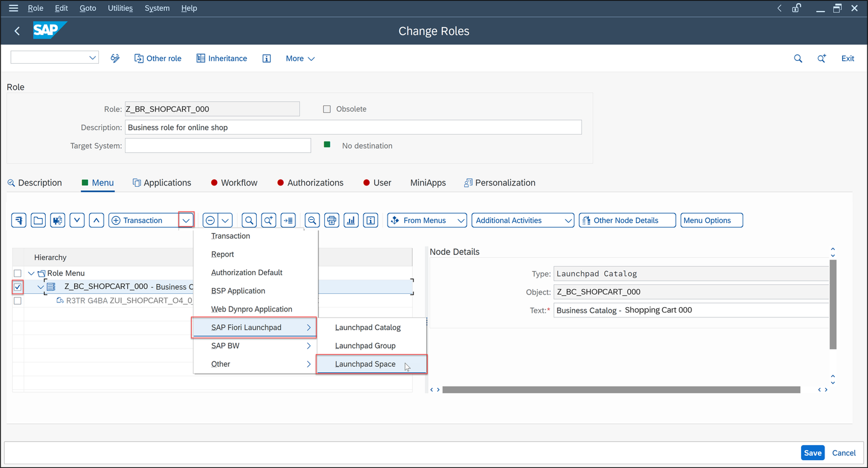Tick the R3TR G4BA row checkbox
This screenshot has width=868, height=468.
(17, 301)
